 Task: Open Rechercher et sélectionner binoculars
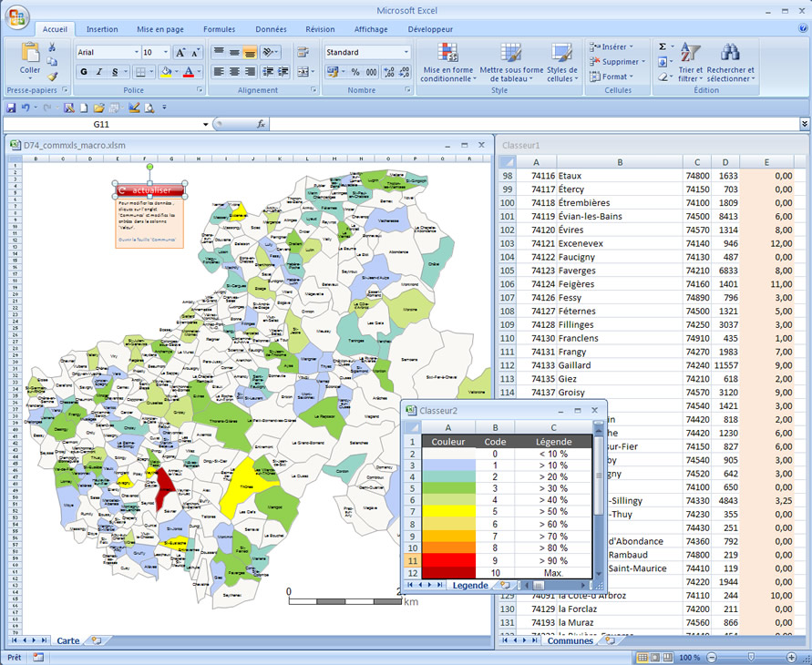coord(730,62)
